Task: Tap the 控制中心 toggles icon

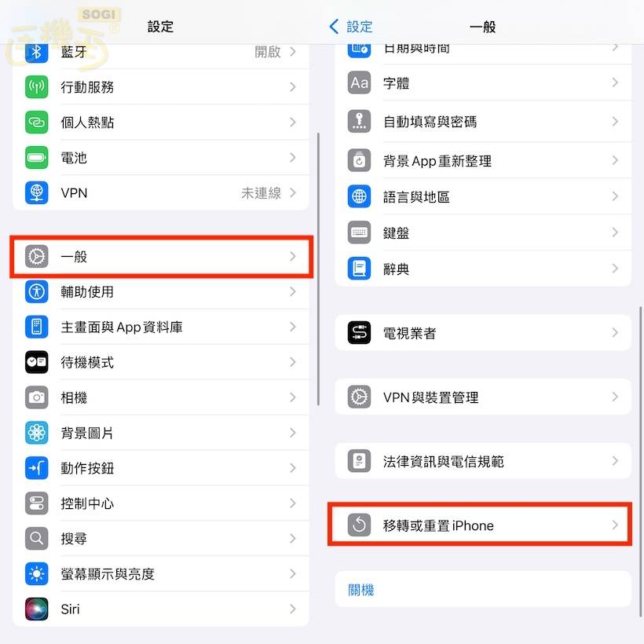Action: click(x=37, y=503)
